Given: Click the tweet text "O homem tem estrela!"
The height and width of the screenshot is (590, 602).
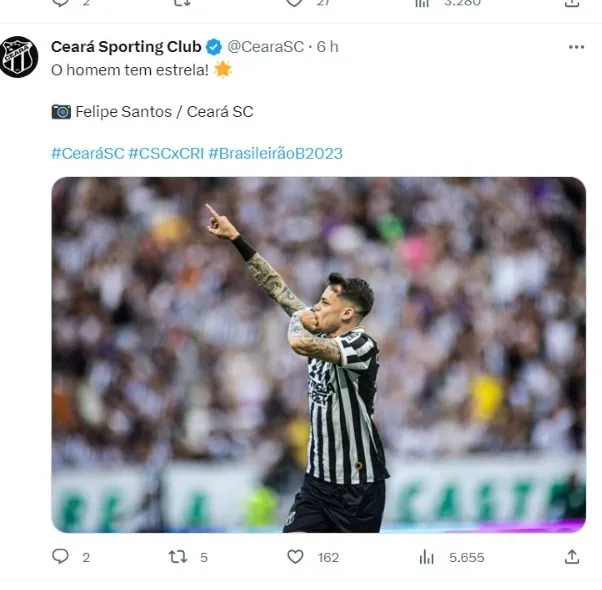Looking at the screenshot, I should [x=130, y=70].
